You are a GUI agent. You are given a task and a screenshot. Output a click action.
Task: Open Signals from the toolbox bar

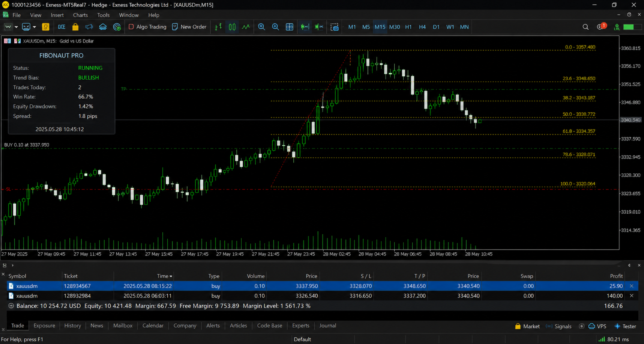559,326
